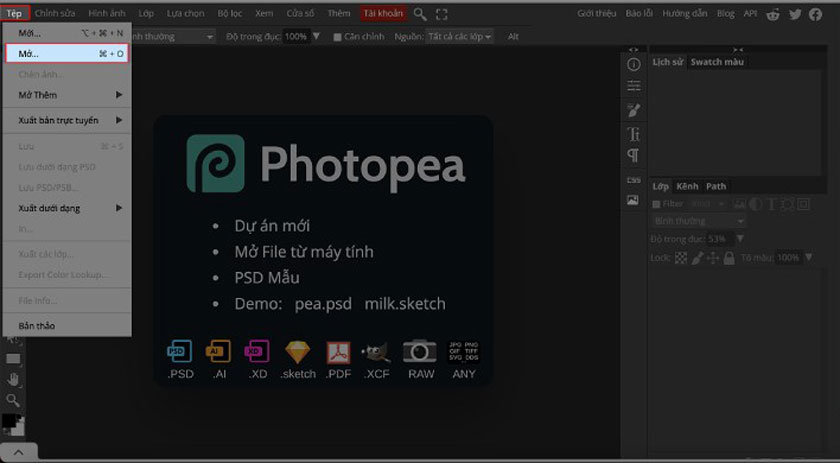Open the Properties sliders panel icon

click(633, 86)
